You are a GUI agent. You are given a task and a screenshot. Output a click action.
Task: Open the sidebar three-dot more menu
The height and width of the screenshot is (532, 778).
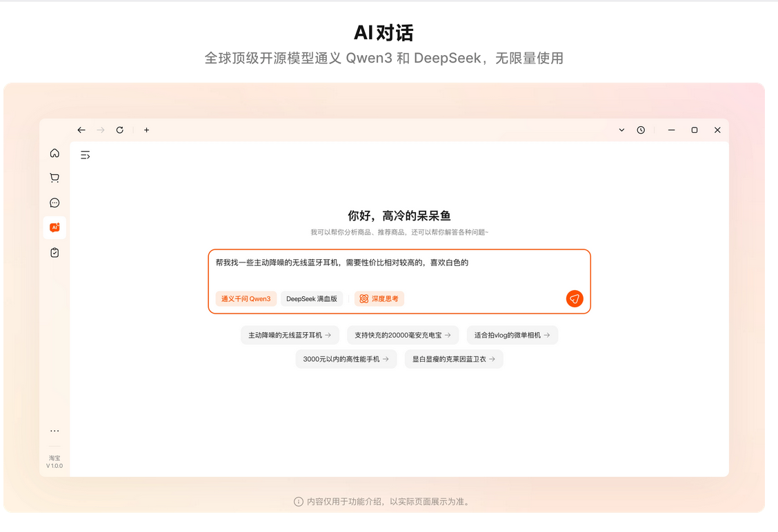[x=54, y=431]
